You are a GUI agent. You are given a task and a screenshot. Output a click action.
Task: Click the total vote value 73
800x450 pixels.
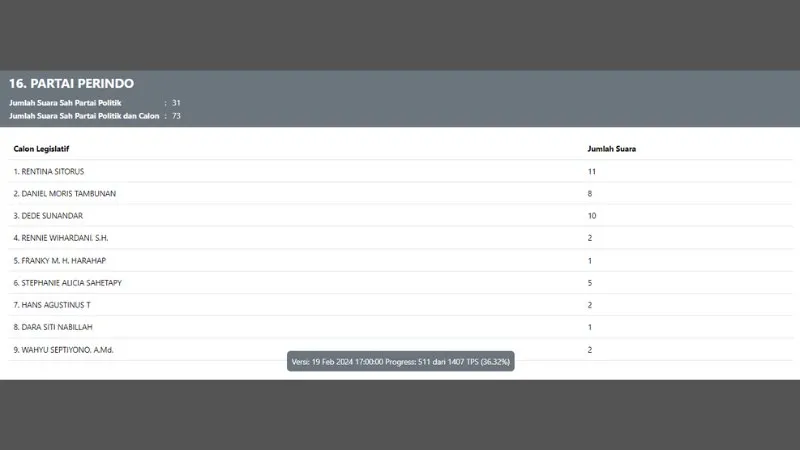[176, 116]
